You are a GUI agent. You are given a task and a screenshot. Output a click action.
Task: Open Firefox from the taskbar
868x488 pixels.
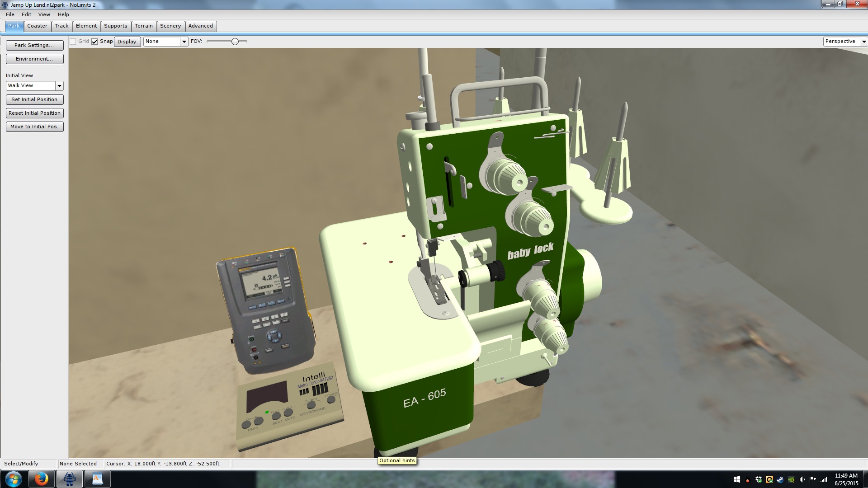pyautogui.click(x=41, y=479)
